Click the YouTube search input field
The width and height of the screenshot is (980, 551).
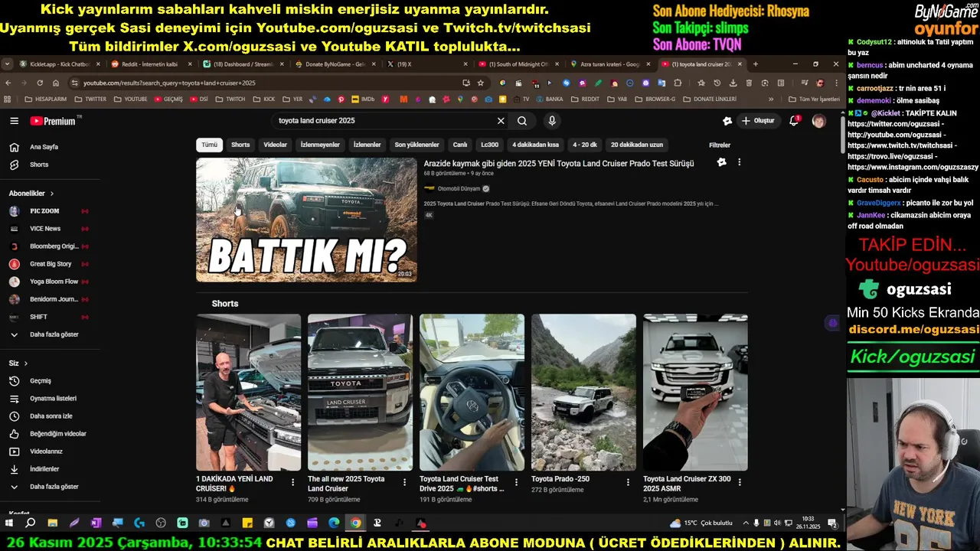pyautogui.click(x=383, y=121)
